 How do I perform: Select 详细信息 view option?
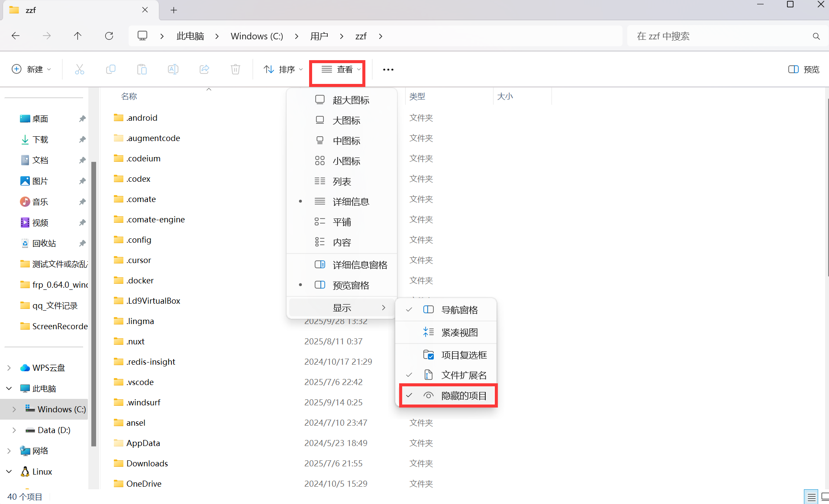pos(342,202)
